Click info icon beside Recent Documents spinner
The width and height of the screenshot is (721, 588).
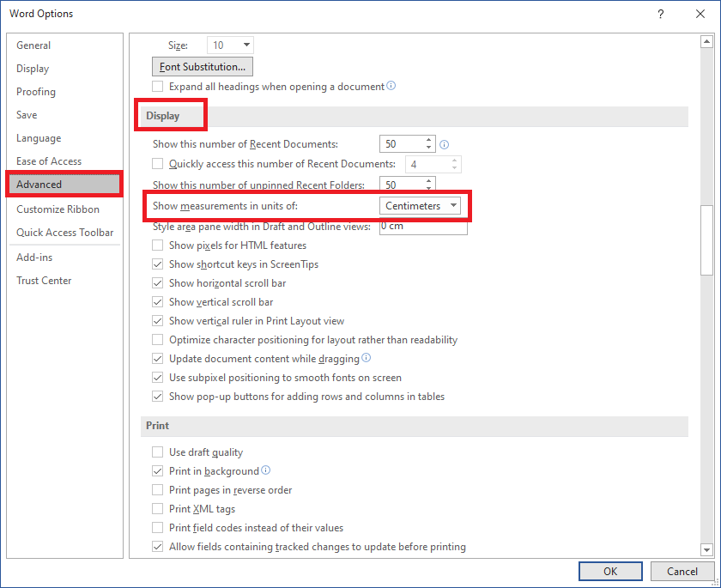[445, 145]
